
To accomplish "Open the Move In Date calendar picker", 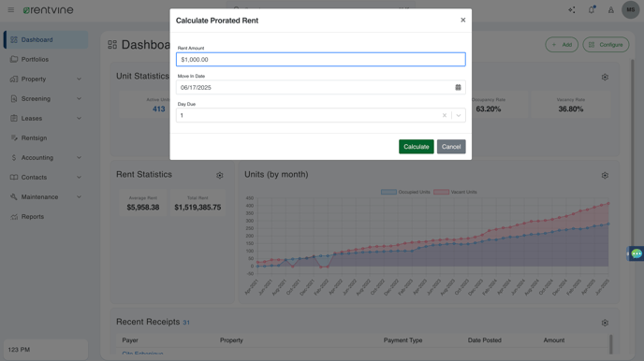I will (458, 87).
